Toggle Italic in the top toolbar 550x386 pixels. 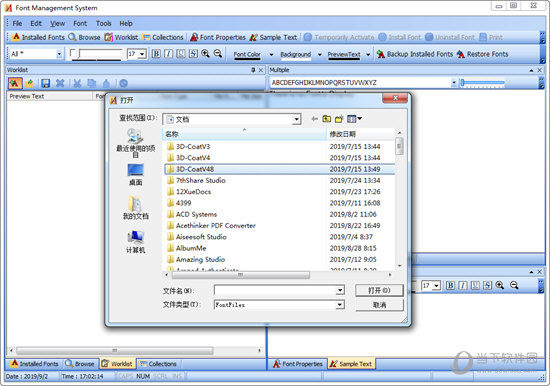click(168, 54)
